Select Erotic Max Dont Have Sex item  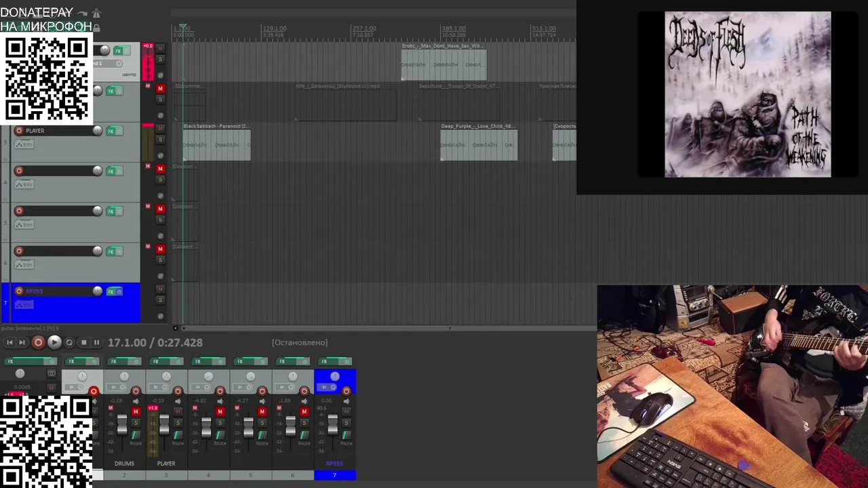[443, 62]
